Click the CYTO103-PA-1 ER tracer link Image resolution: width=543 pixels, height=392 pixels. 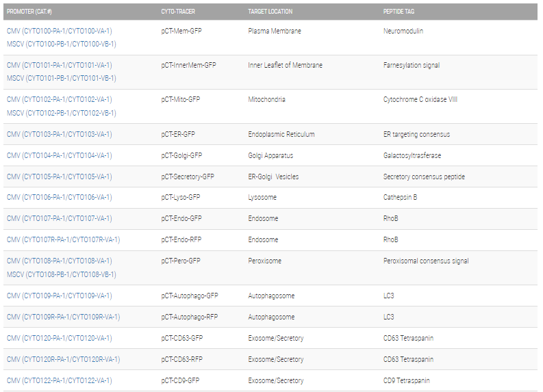[59, 134]
